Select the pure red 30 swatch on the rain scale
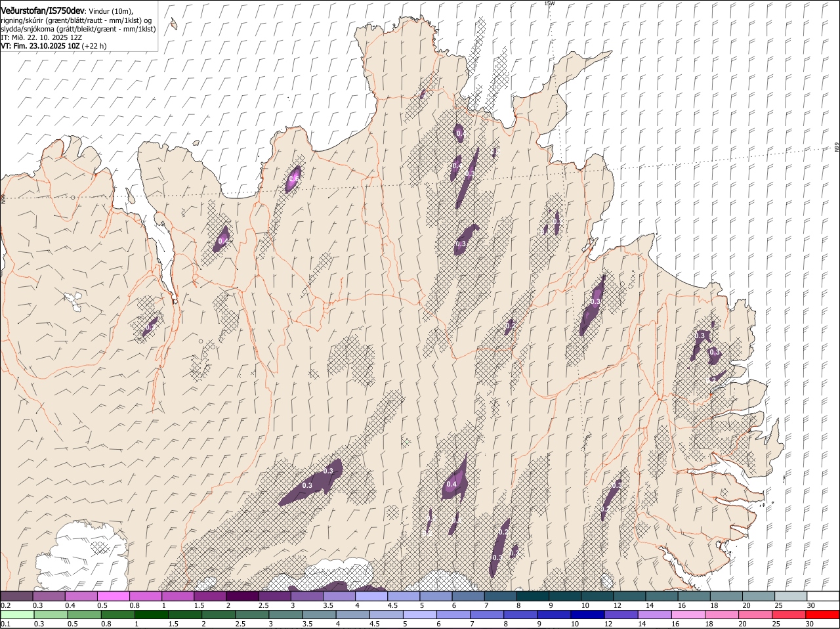Screen dimensions: 840x629 822,615
